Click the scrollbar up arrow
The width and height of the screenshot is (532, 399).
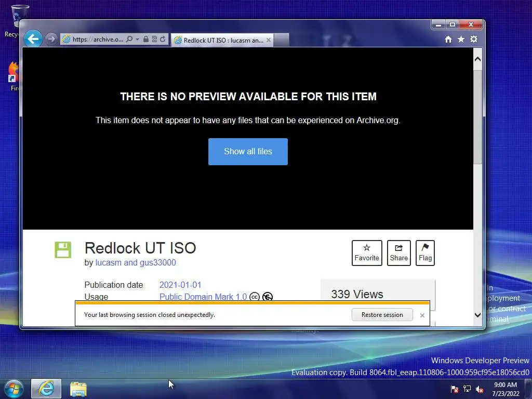point(478,59)
